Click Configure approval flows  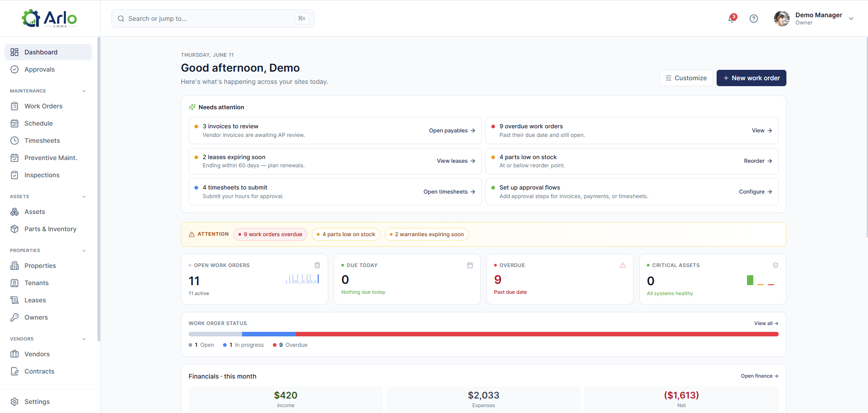click(756, 192)
